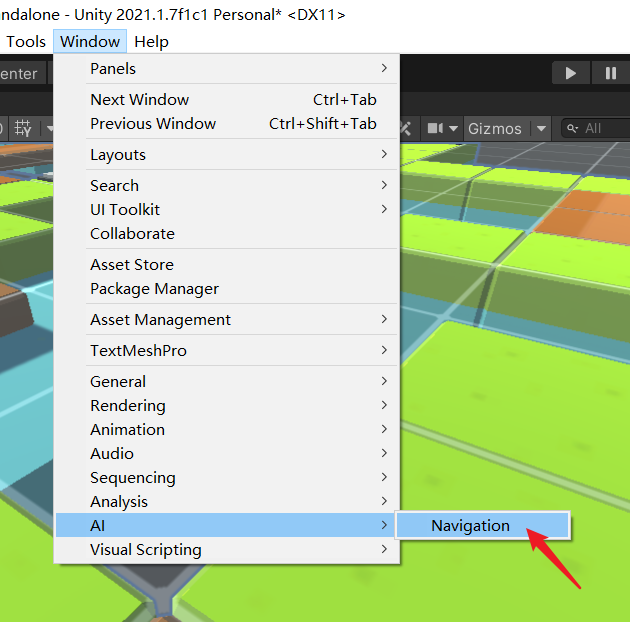Select Next Window menu item
This screenshot has height=622, width=630.
click(x=227, y=100)
